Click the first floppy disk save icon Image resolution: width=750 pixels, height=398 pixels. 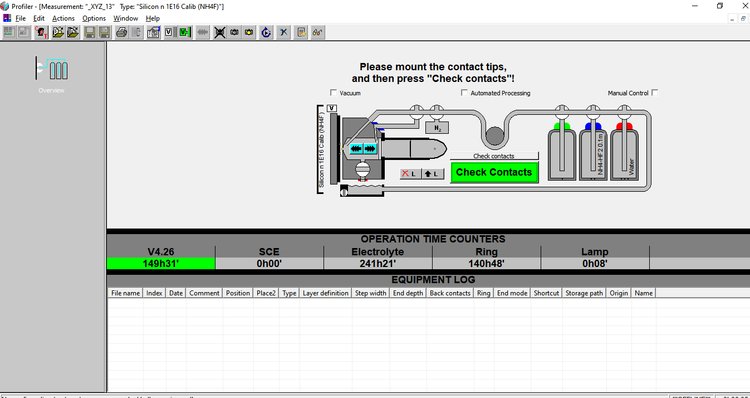click(x=89, y=33)
